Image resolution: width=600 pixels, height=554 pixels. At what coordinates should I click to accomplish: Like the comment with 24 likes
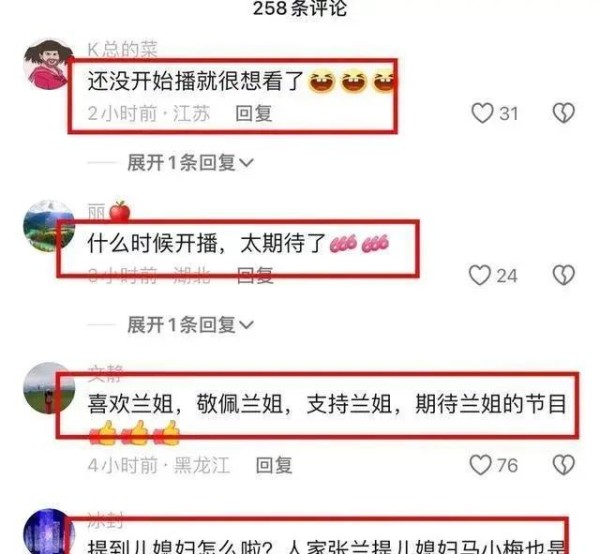point(480,275)
